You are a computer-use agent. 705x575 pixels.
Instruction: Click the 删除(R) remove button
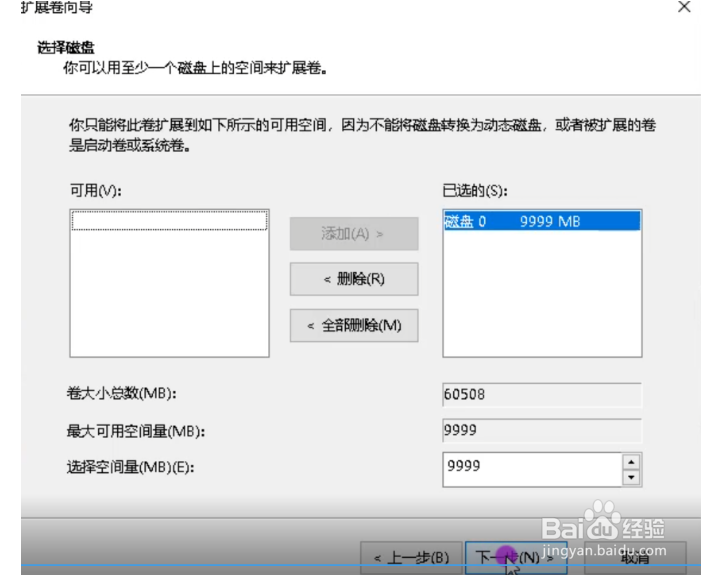(x=354, y=279)
